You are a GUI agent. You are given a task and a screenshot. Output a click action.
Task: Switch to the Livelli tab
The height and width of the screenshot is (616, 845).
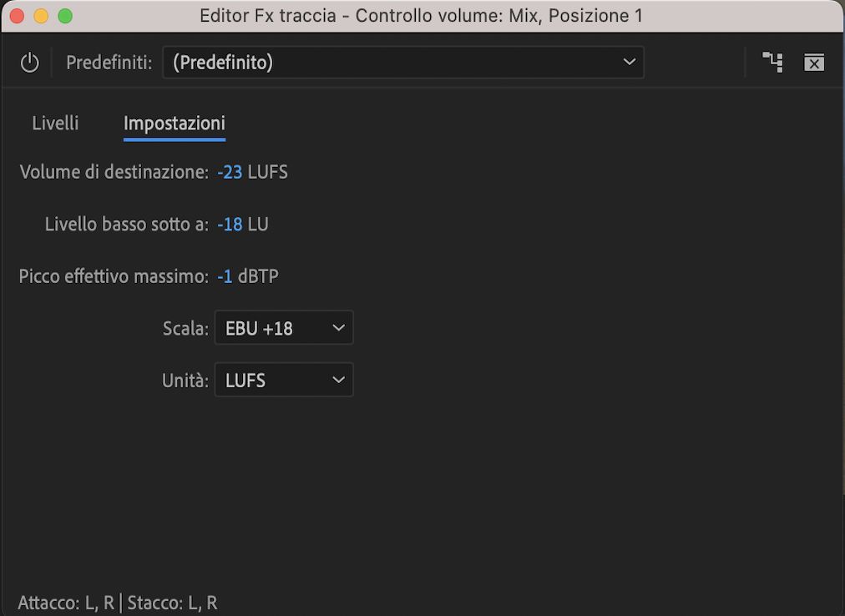coord(55,123)
